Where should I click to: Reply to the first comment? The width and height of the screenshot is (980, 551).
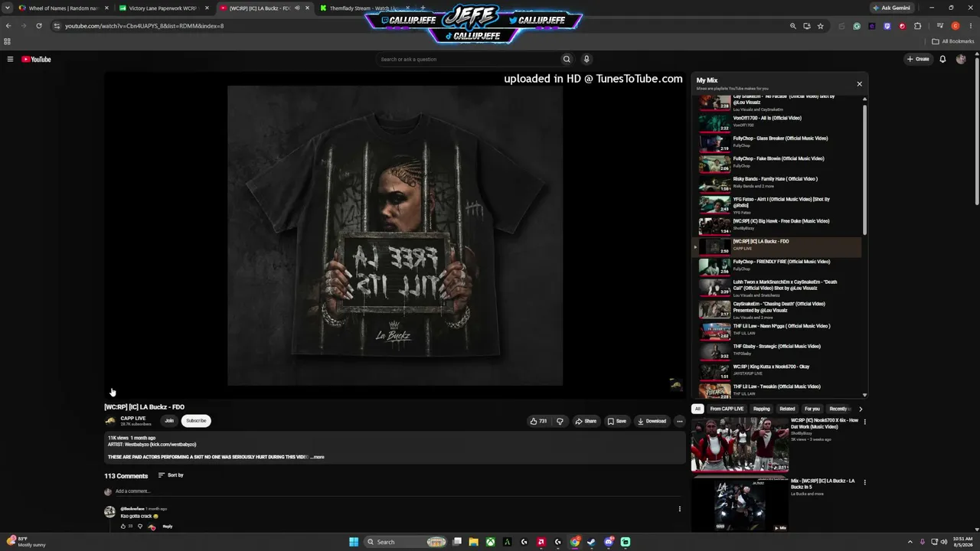pyautogui.click(x=168, y=527)
